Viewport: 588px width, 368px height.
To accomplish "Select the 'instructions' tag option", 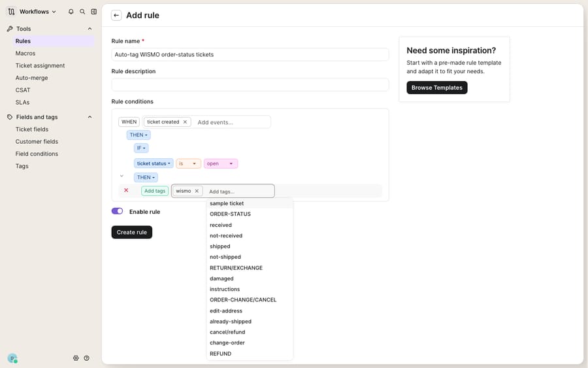I will [250, 289].
